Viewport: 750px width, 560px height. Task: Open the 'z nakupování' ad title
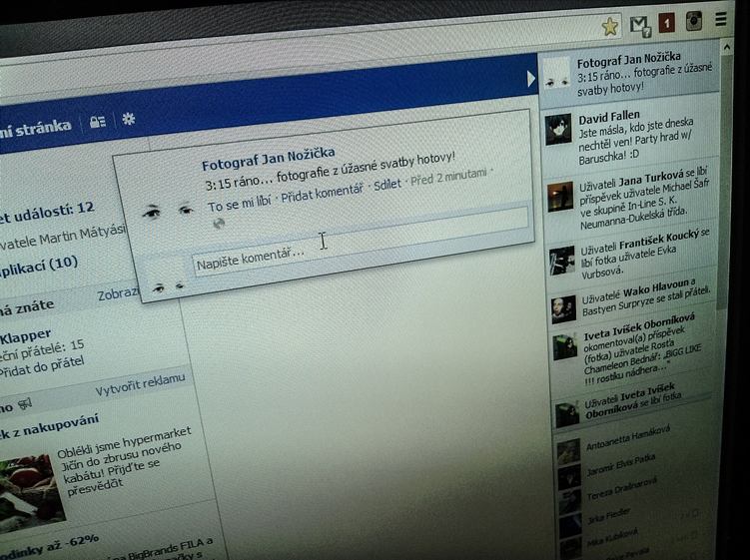pos(49,426)
